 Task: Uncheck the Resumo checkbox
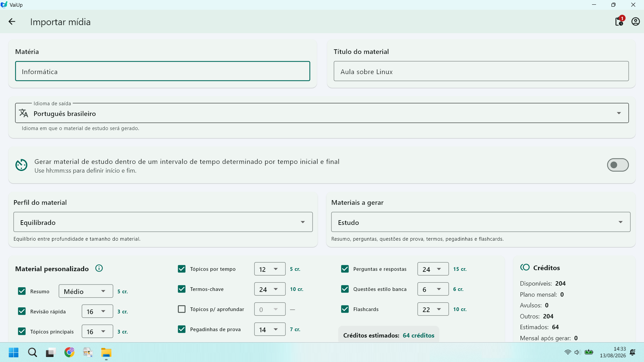[x=22, y=291]
